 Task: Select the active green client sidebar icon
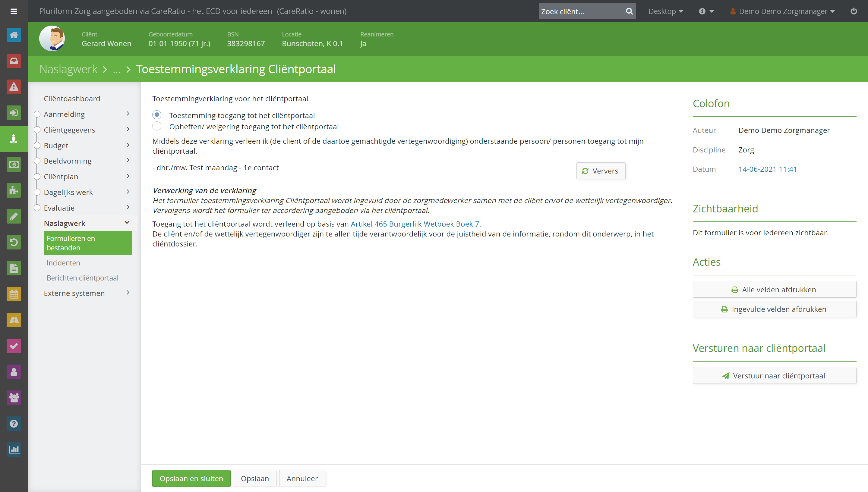[x=14, y=139]
